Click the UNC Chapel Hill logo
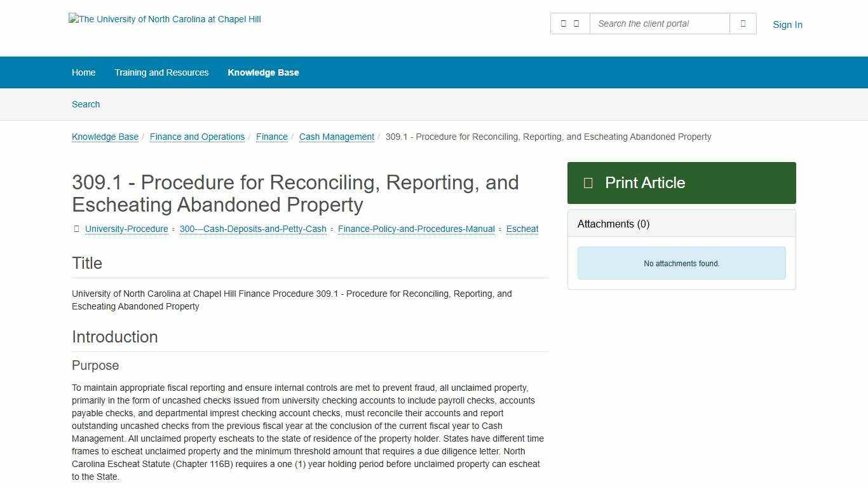This screenshot has height=488, width=868. (x=165, y=19)
